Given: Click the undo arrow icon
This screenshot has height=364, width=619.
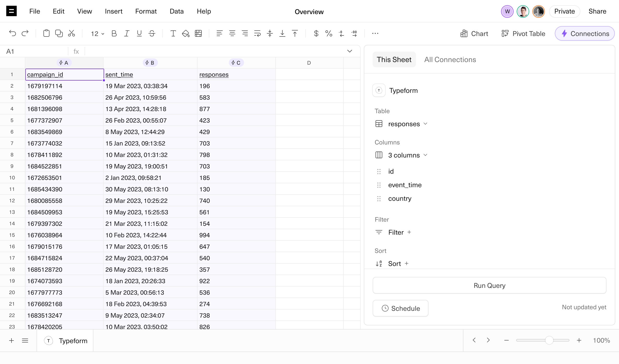Looking at the screenshot, I should [12, 33].
